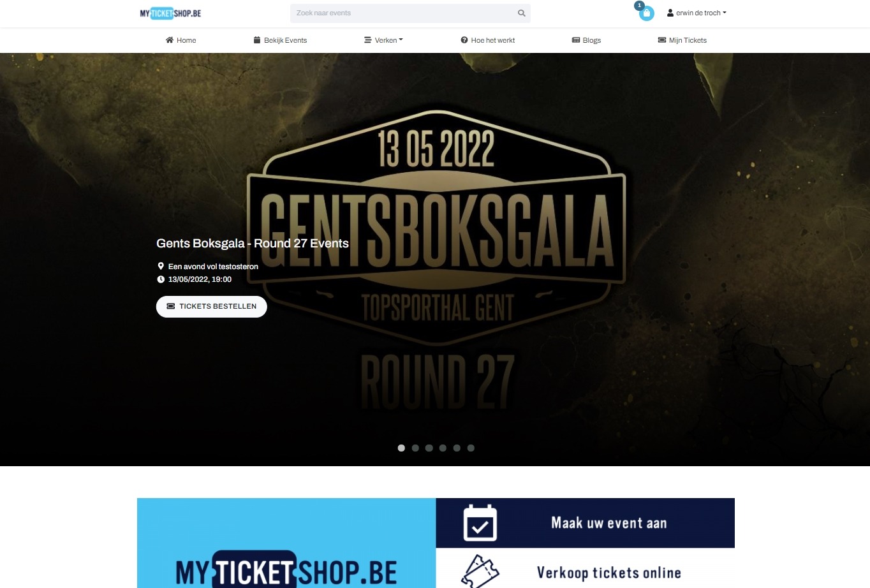The height and width of the screenshot is (588, 870).
Task: Click the ticket icon beside Mijn Tickets
Action: pos(662,40)
